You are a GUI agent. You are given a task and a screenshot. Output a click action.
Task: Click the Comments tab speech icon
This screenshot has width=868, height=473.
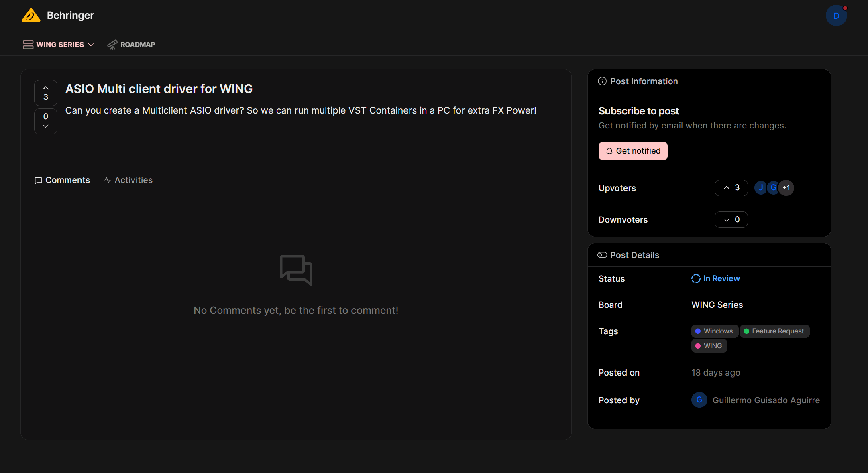tap(39, 181)
